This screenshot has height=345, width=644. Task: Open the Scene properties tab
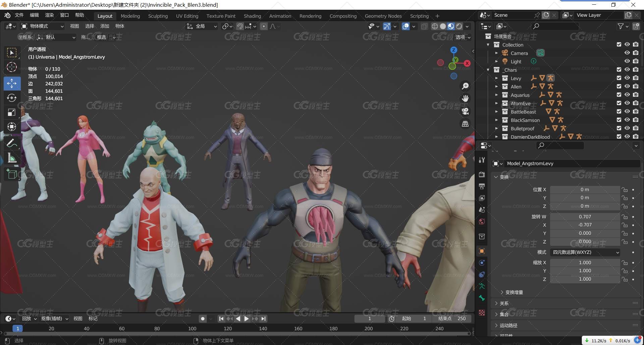(482, 210)
